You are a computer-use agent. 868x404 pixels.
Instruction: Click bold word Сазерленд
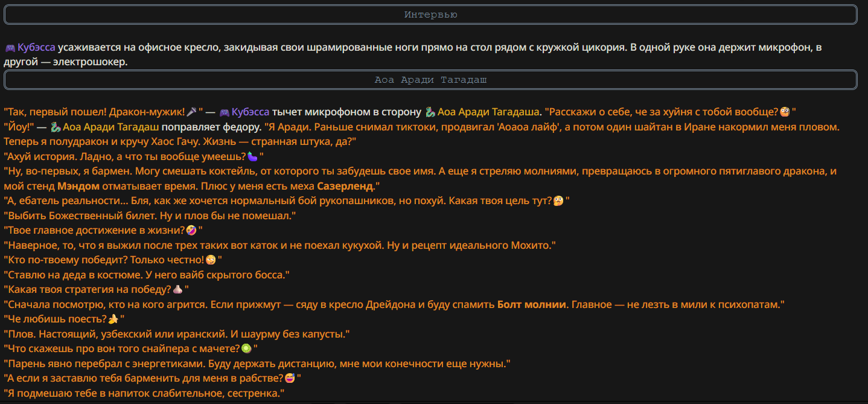click(346, 186)
